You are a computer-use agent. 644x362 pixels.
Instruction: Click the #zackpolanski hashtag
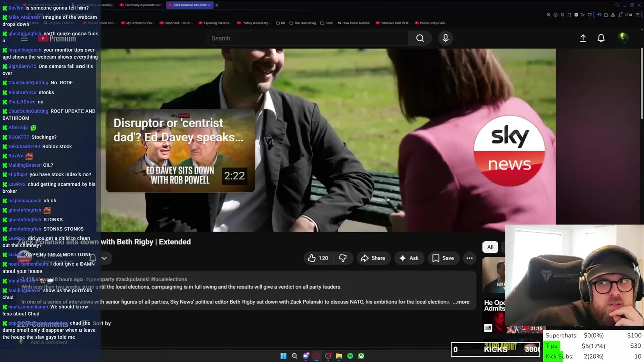132,279
